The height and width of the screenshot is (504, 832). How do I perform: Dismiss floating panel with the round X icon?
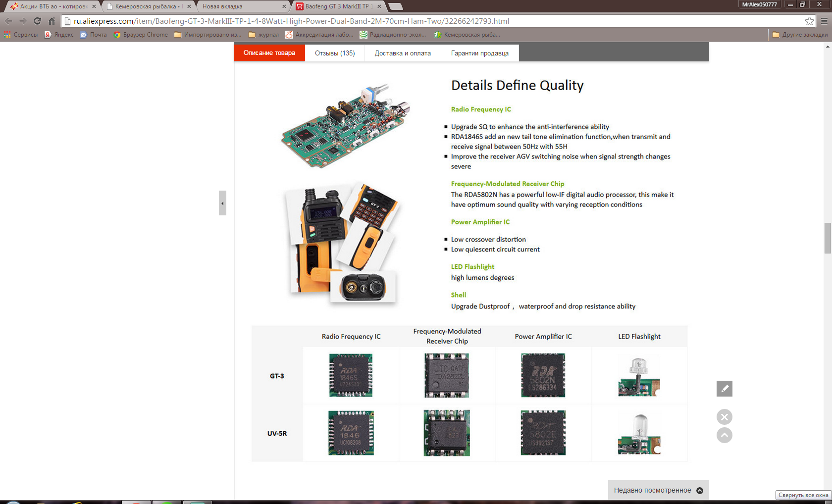[x=725, y=417]
